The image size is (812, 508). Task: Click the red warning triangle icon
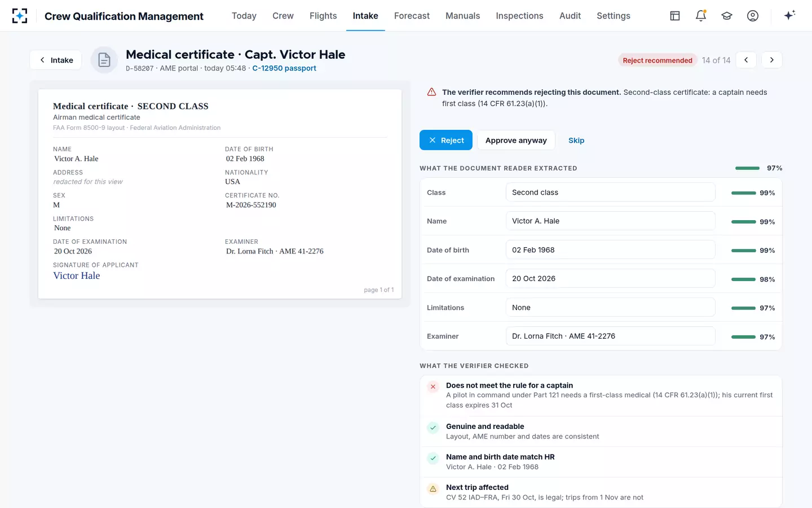431,92
